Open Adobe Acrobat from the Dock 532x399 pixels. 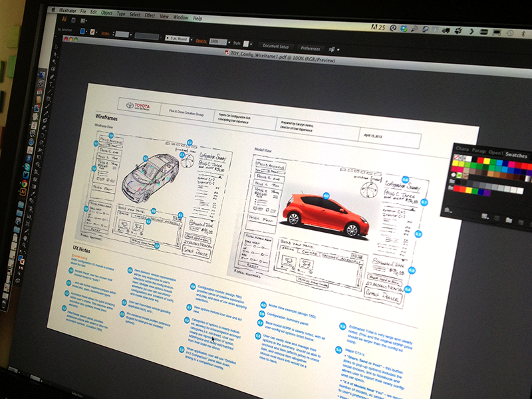[x=30, y=150]
